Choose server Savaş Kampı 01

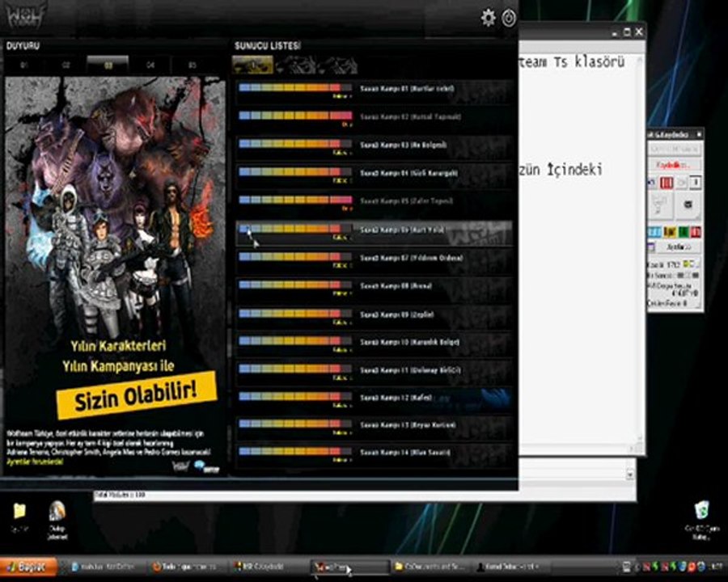[x=375, y=91]
